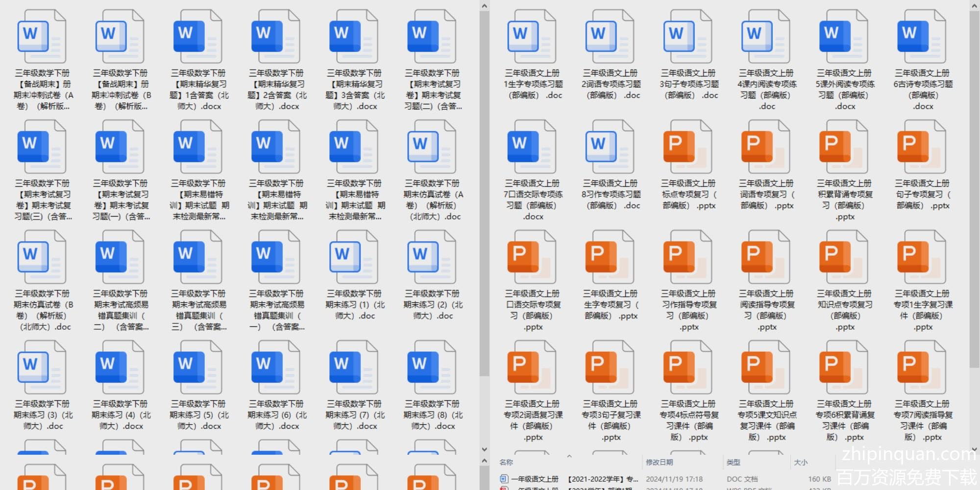Viewport: 980px width, 490px height.
Task: Sort file list by 修改日期 column
Action: click(x=659, y=462)
